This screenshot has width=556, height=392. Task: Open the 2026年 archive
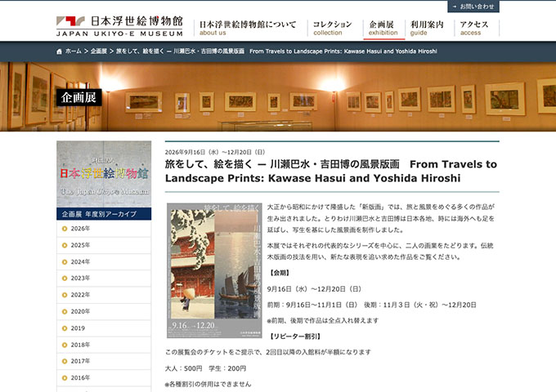(104, 229)
